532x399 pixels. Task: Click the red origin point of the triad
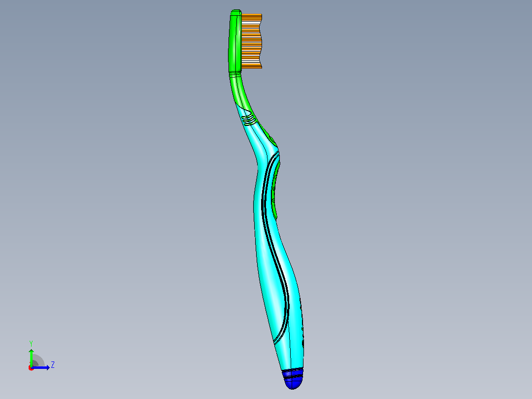pyautogui.click(x=31, y=368)
